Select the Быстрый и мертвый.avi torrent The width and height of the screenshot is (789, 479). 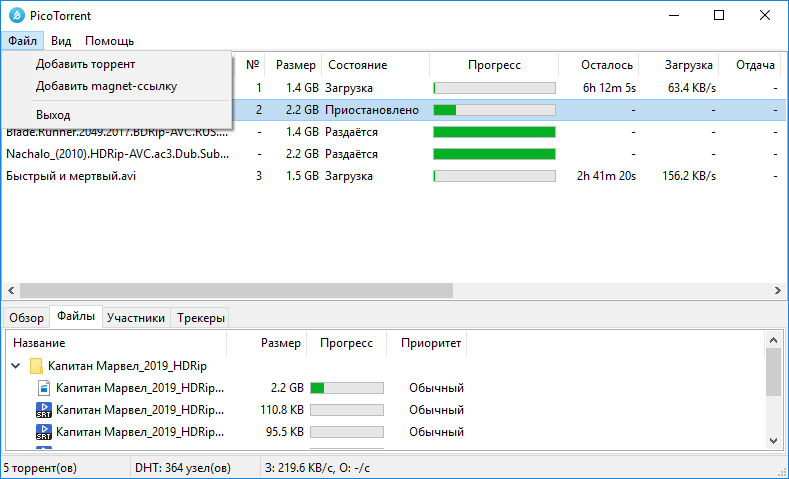[x=392, y=176]
